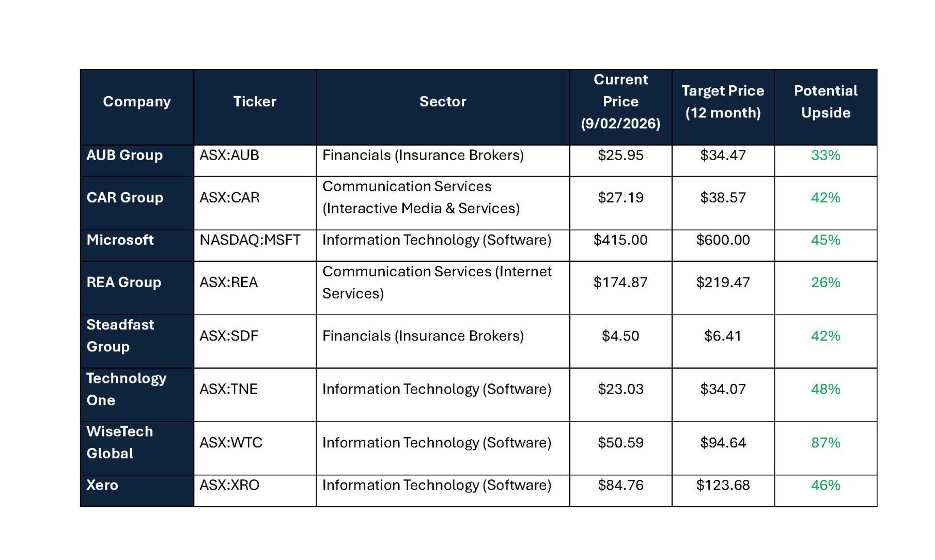The height and width of the screenshot is (560, 935).
Task: Select WiseTech Global's 87% upside value
Action: 825,443
